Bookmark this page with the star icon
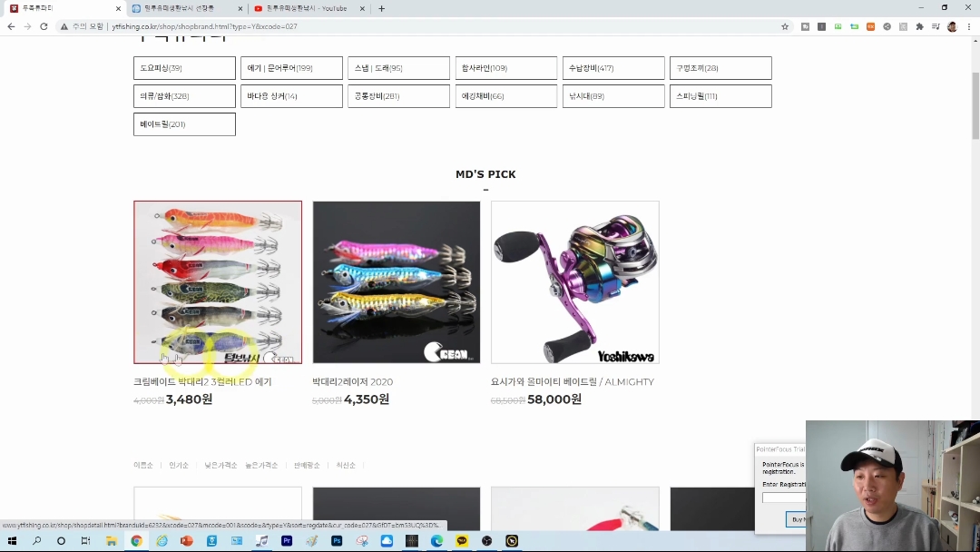The height and width of the screenshot is (552, 980). [x=785, y=26]
